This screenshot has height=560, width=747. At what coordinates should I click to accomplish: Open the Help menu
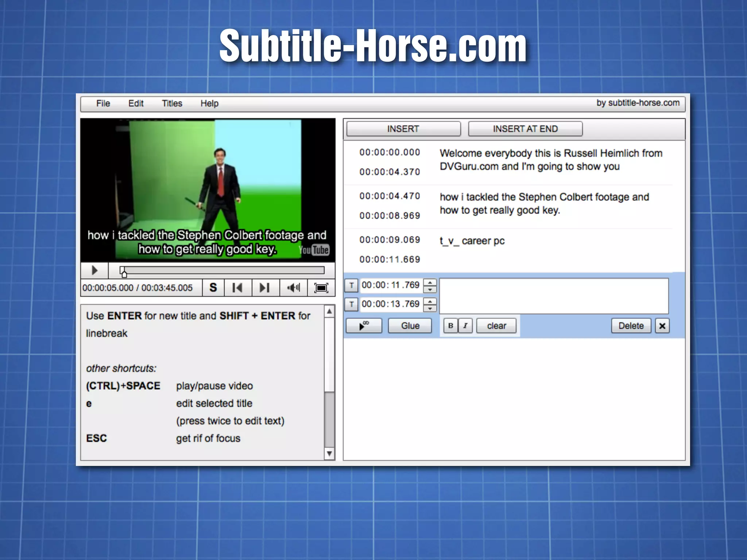click(x=209, y=104)
